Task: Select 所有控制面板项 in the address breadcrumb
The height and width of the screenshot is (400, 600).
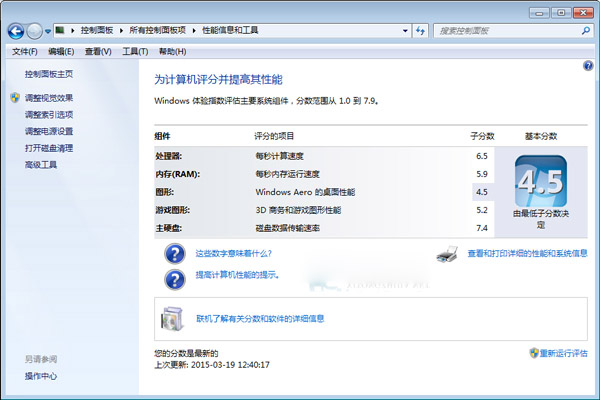Action: pyautogui.click(x=157, y=30)
